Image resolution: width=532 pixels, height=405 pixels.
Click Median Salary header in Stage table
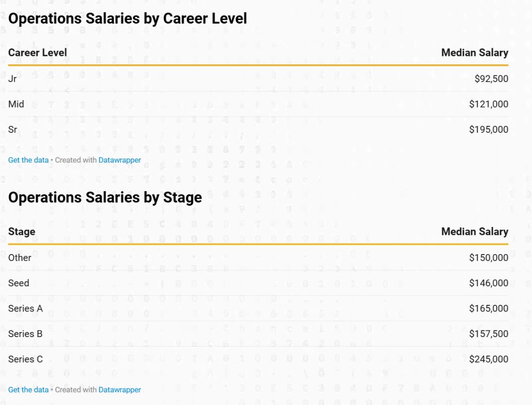[x=474, y=231]
